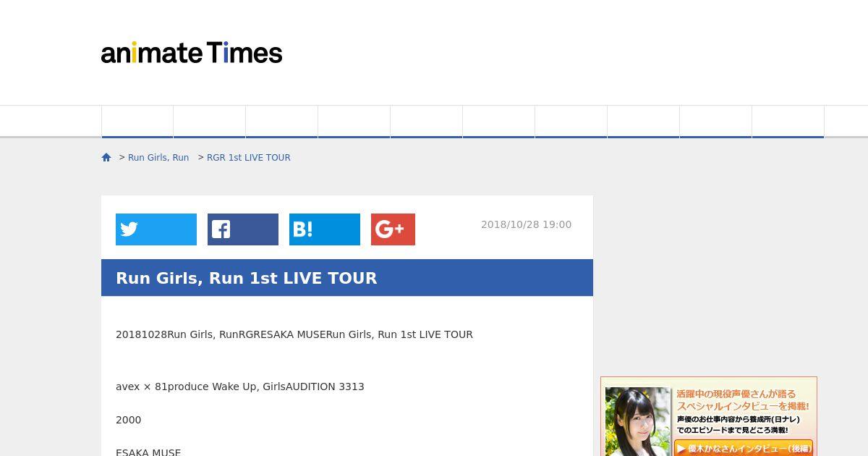Click the orange interview button in banner
868x456 pixels.
[744, 448]
